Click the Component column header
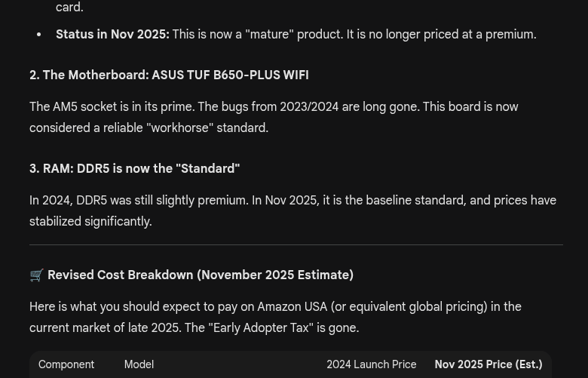The width and height of the screenshot is (588, 378). pyautogui.click(x=66, y=364)
